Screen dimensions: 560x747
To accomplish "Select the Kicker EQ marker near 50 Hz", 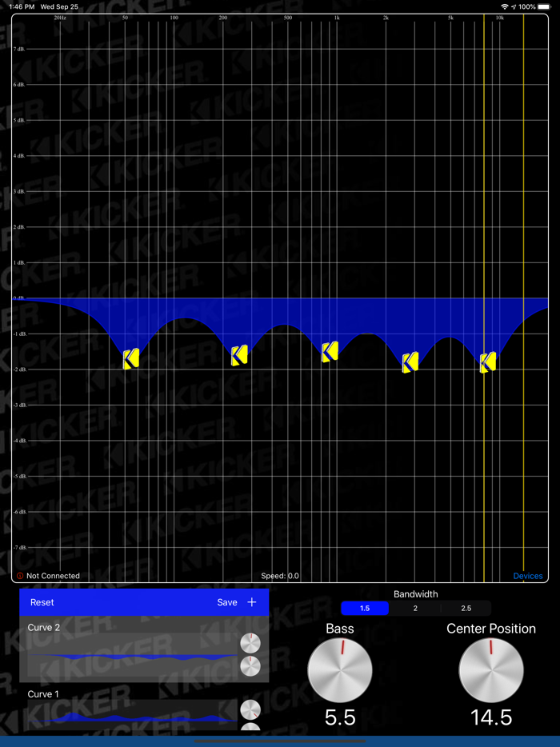I will pos(131,359).
